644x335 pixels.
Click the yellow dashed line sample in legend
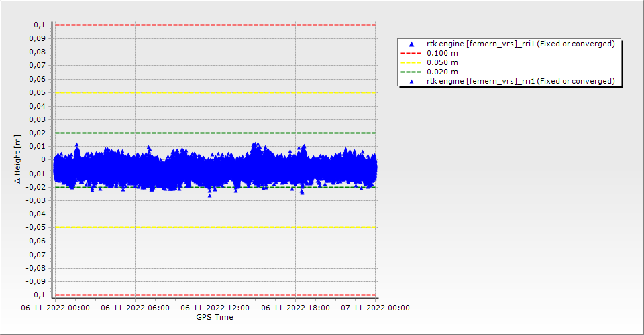pos(412,62)
